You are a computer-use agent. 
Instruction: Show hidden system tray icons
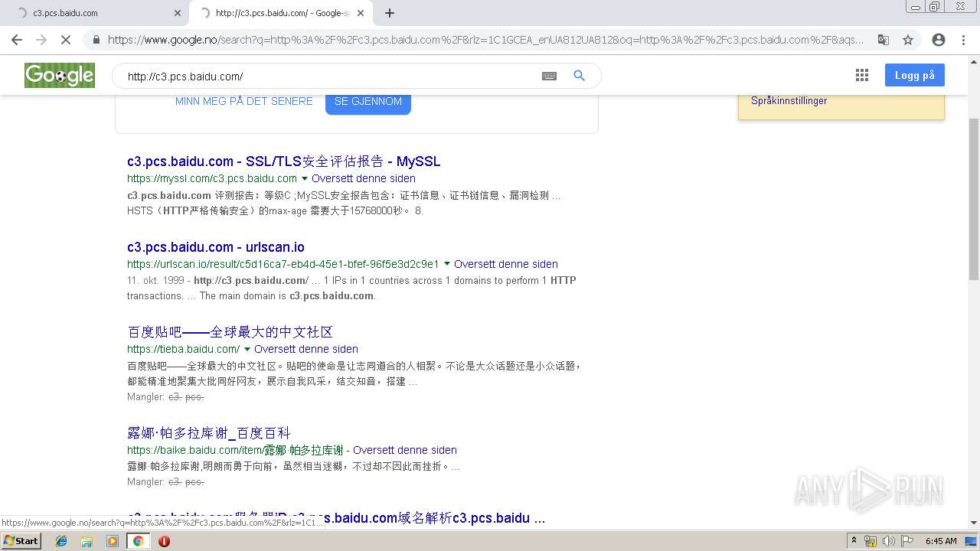pos(854,541)
